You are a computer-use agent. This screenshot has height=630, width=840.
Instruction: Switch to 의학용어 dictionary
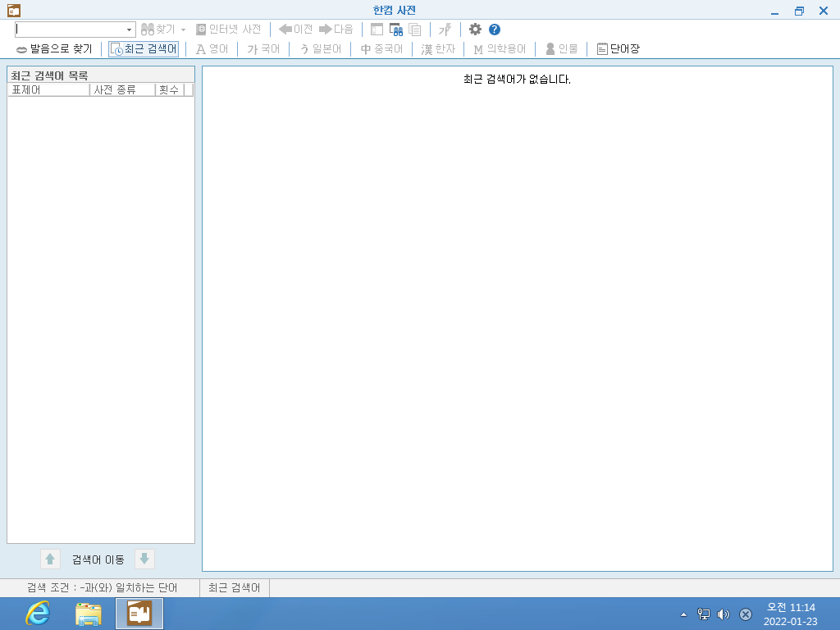pos(500,48)
